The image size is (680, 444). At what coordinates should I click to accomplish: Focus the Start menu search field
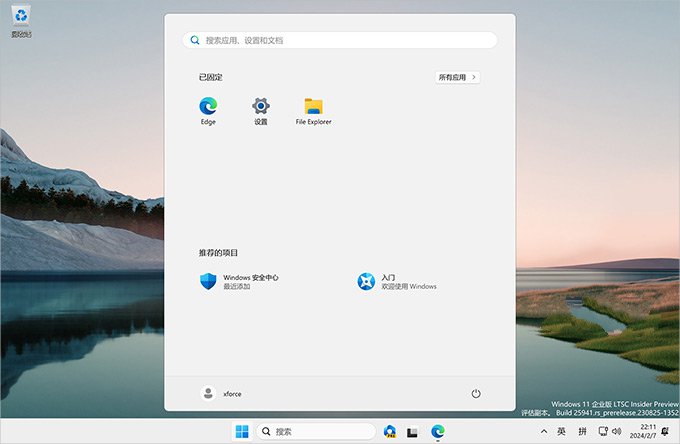click(x=340, y=40)
